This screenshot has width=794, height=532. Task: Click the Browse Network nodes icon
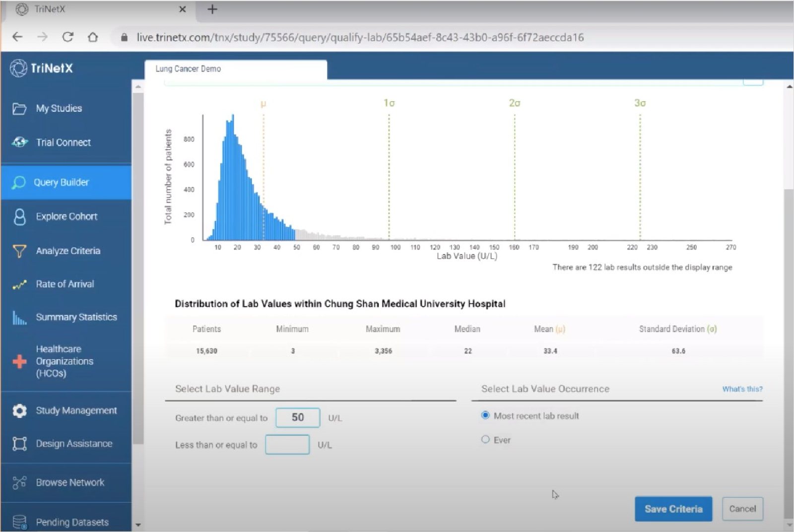19,482
